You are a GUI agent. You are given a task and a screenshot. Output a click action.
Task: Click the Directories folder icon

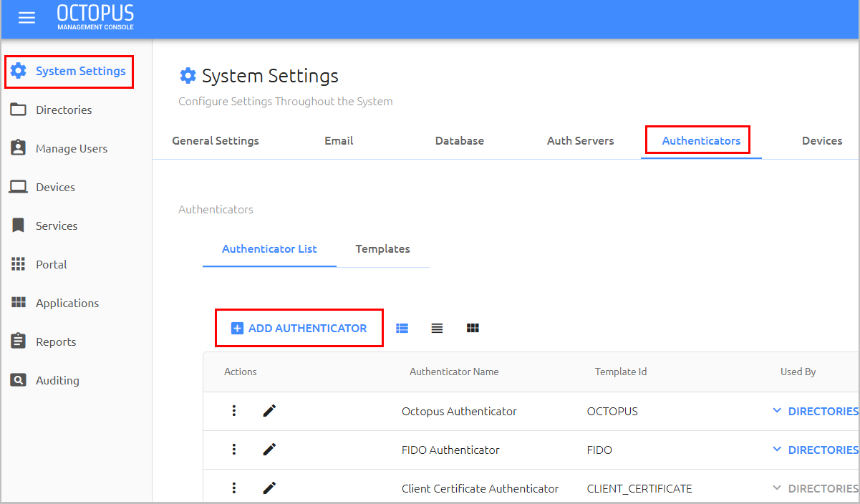click(x=19, y=110)
